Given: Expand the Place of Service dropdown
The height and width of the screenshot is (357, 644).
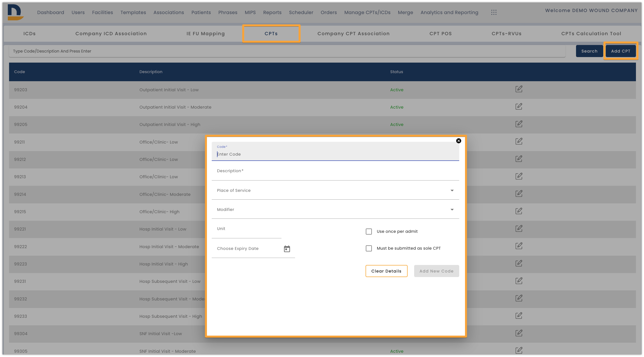Looking at the screenshot, I should (x=335, y=190).
